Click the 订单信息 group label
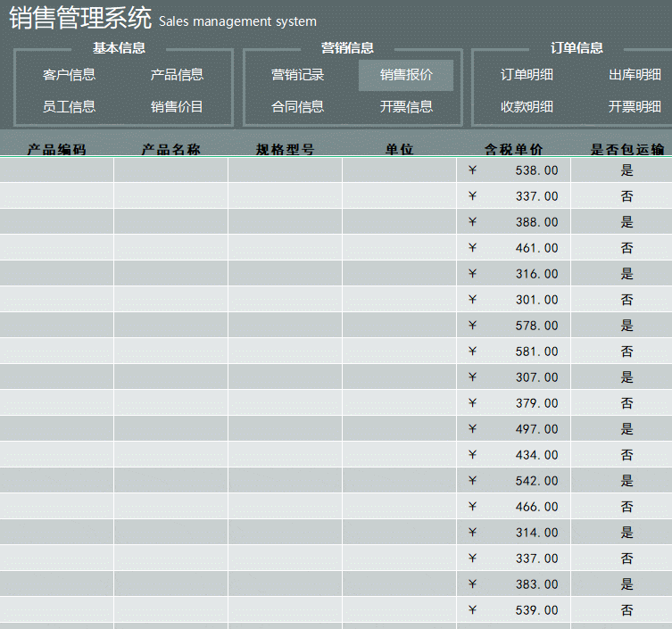 pyautogui.click(x=577, y=47)
